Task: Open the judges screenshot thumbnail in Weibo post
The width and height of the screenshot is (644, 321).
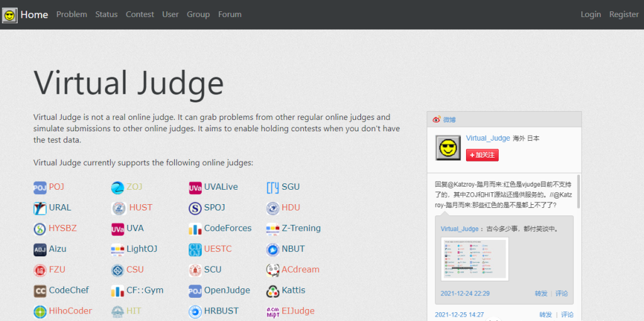Action: [x=475, y=259]
